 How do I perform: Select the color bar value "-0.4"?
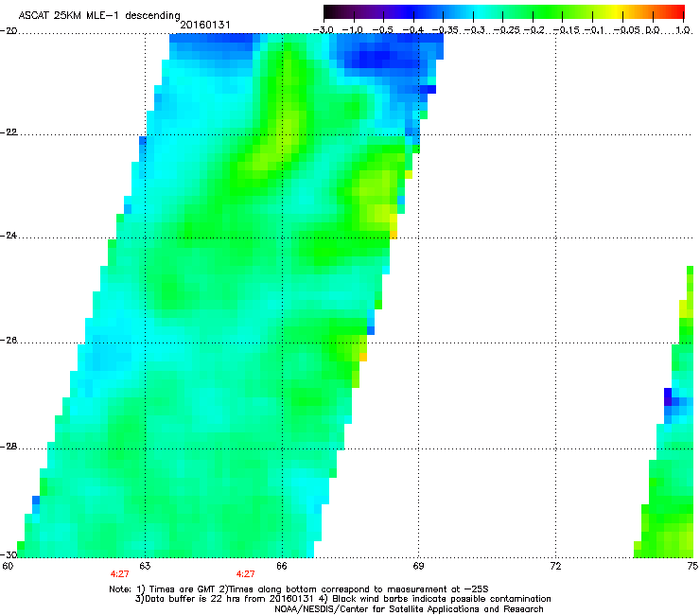(412, 30)
